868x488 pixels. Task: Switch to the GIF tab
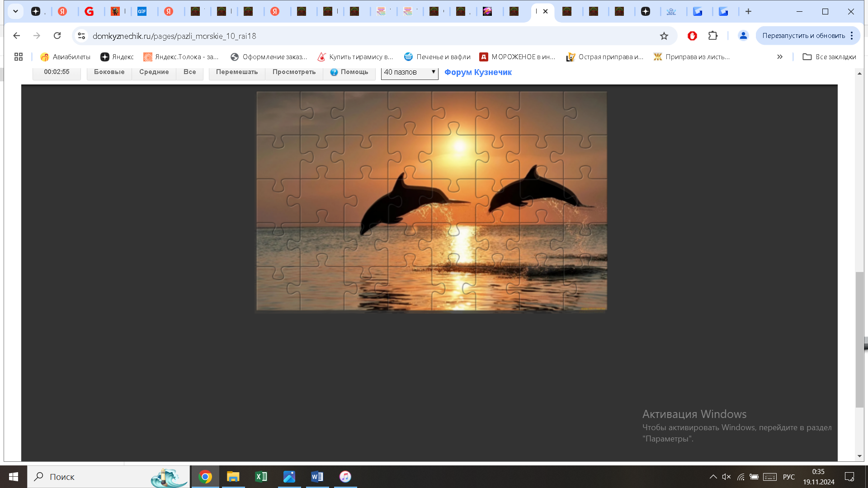[x=142, y=11]
